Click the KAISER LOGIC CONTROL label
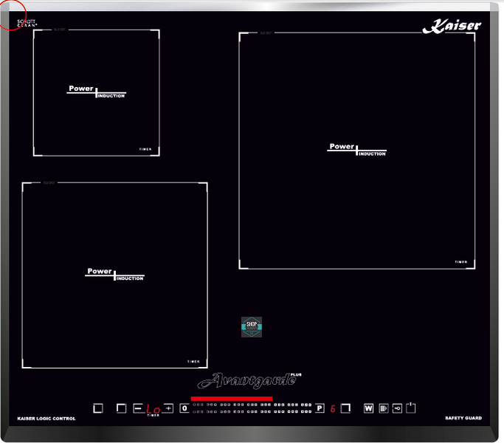This screenshot has height=443, width=504. (46, 419)
